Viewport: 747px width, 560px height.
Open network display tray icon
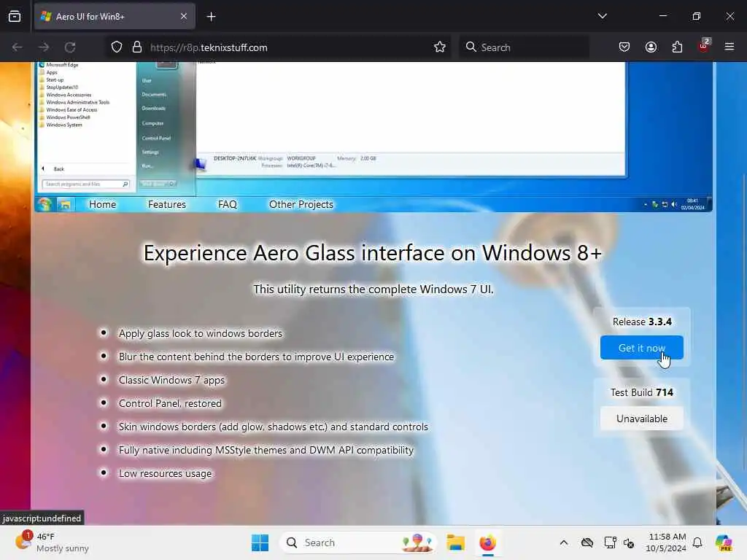[x=610, y=542]
